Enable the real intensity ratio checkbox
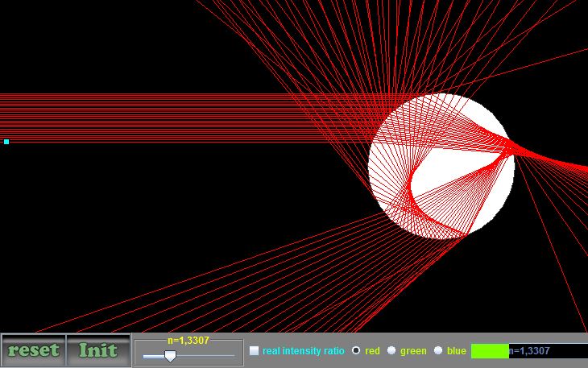This screenshot has height=368, width=588. pyautogui.click(x=255, y=351)
